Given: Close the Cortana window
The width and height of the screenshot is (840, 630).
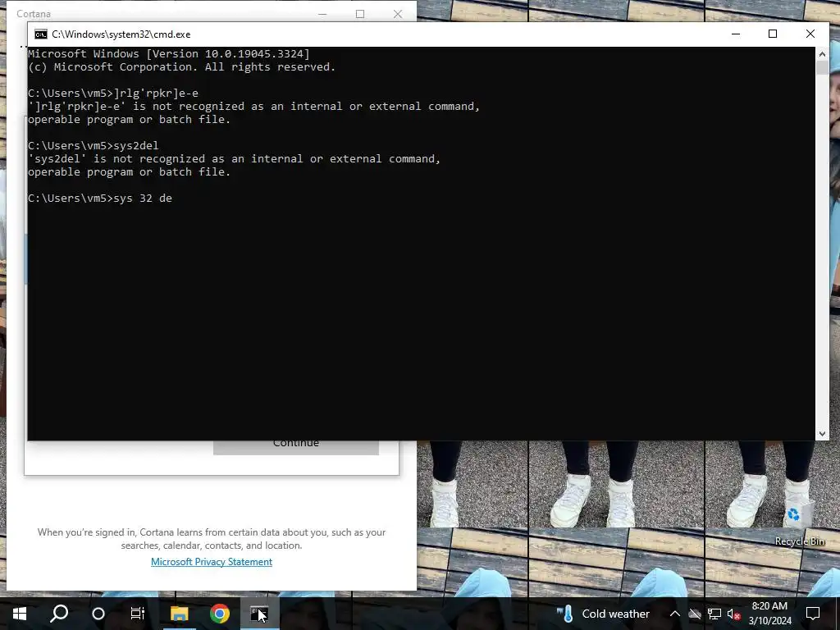Looking at the screenshot, I should [398, 13].
